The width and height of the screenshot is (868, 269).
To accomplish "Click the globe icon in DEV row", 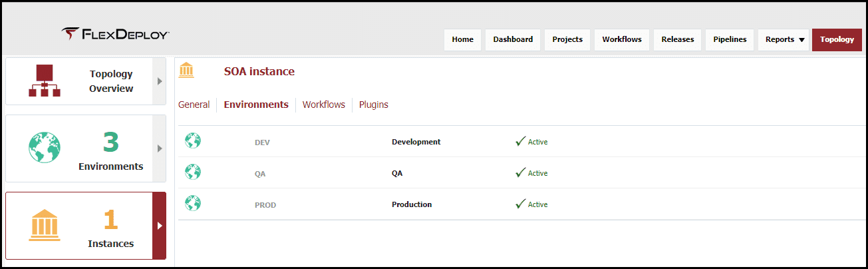I will coord(193,141).
